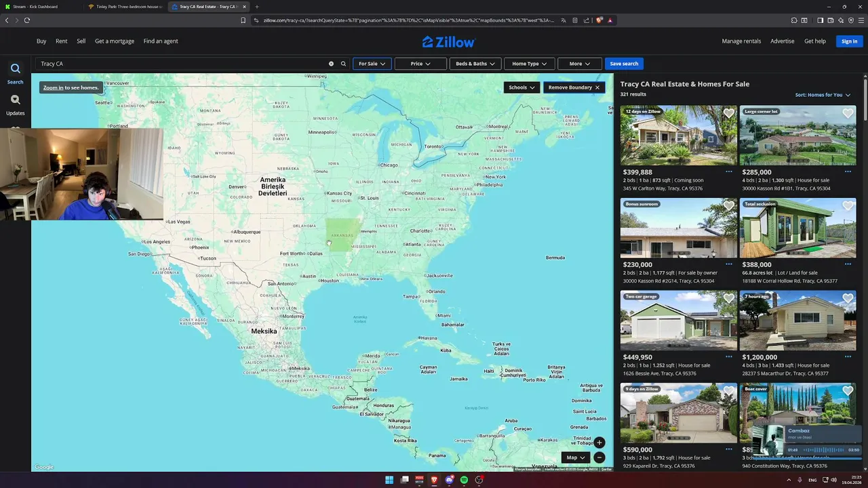Open the Sell menu
This screenshot has height=488, width=868.
pos(81,41)
